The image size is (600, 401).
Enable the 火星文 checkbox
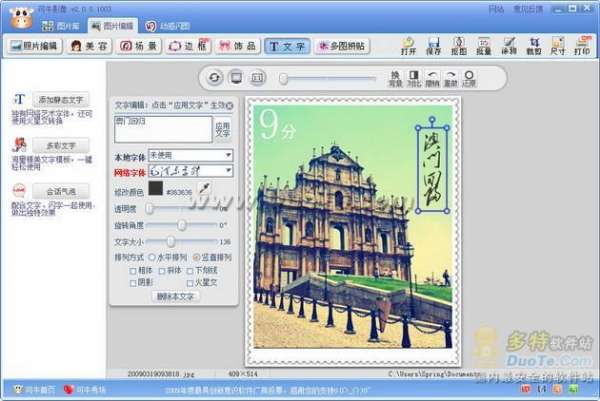pos(190,283)
